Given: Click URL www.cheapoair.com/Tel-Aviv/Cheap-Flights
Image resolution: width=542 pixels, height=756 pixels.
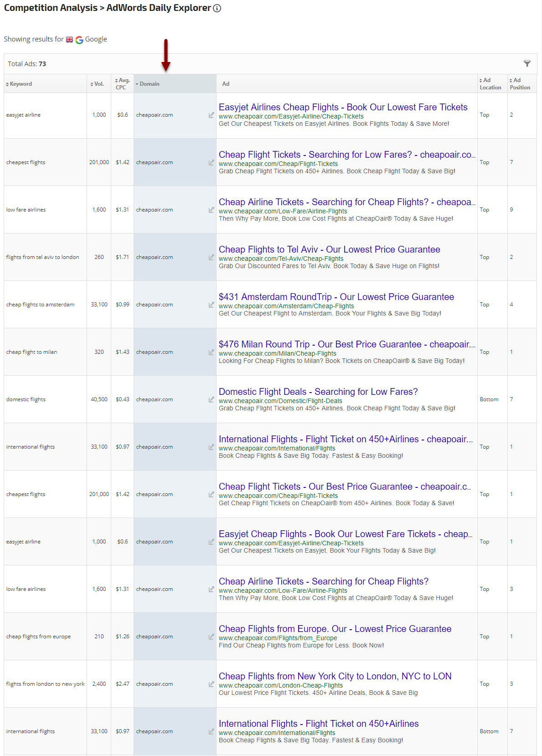Looking at the screenshot, I should pos(281,259).
